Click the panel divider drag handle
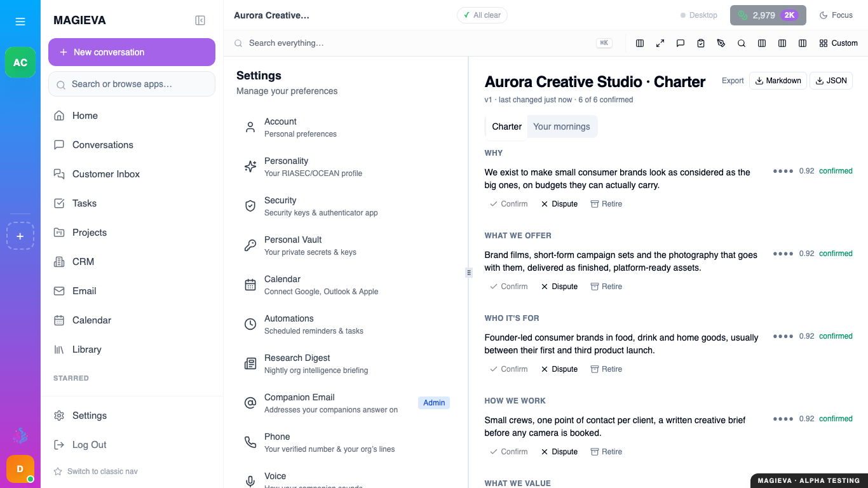Viewport: 868px width, 488px height. [469, 273]
